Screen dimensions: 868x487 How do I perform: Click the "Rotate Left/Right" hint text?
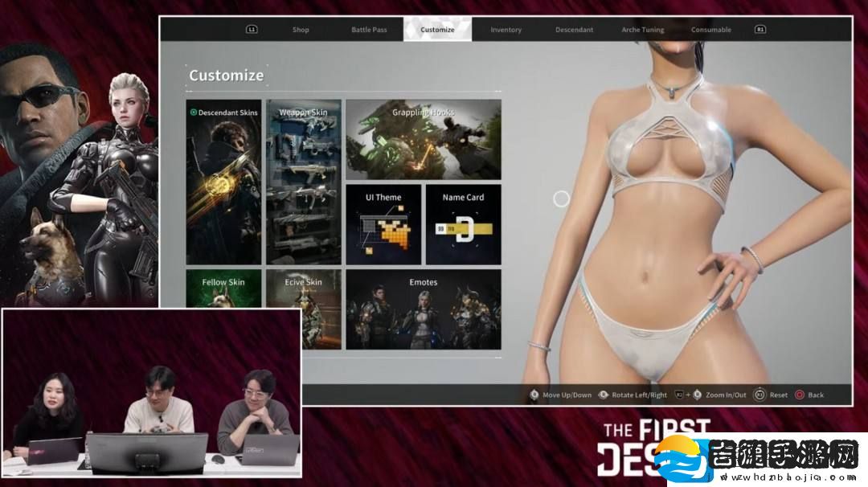pyautogui.click(x=640, y=395)
